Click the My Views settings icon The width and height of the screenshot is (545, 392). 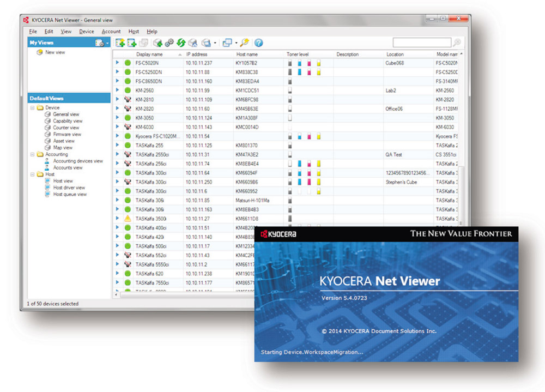[x=99, y=43]
